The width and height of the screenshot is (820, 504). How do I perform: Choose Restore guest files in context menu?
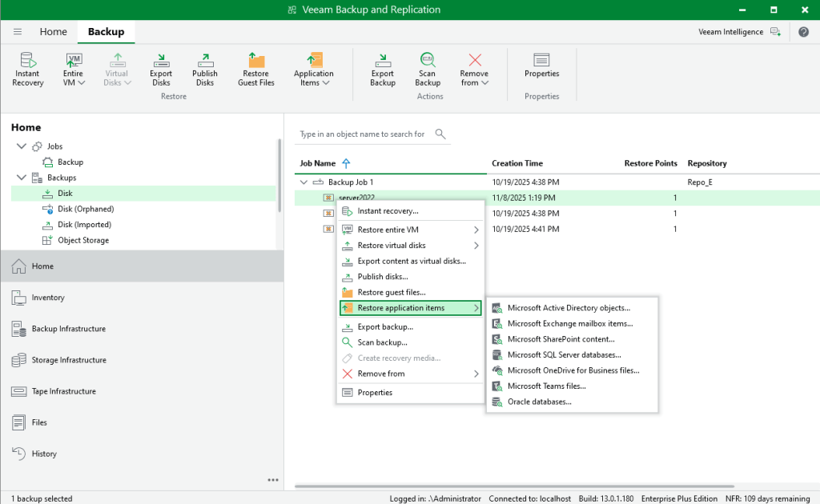click(x=392, y=292)
